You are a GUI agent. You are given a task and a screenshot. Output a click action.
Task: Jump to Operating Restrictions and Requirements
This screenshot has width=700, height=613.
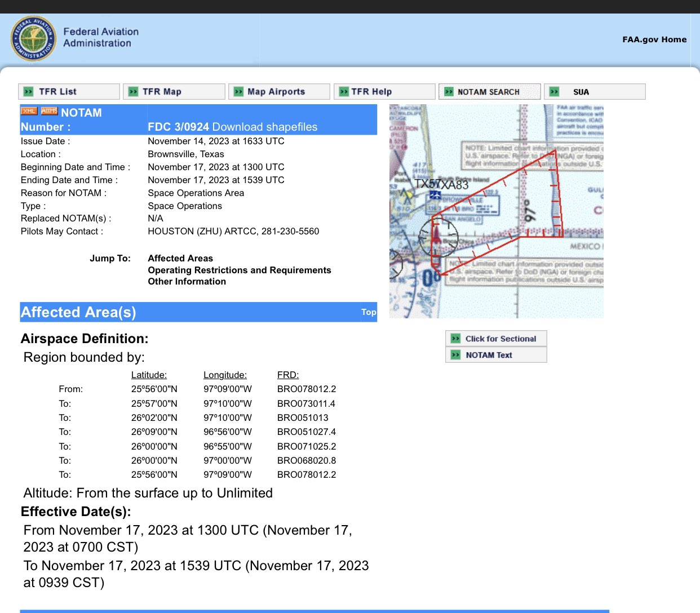(x=240, y=270)
